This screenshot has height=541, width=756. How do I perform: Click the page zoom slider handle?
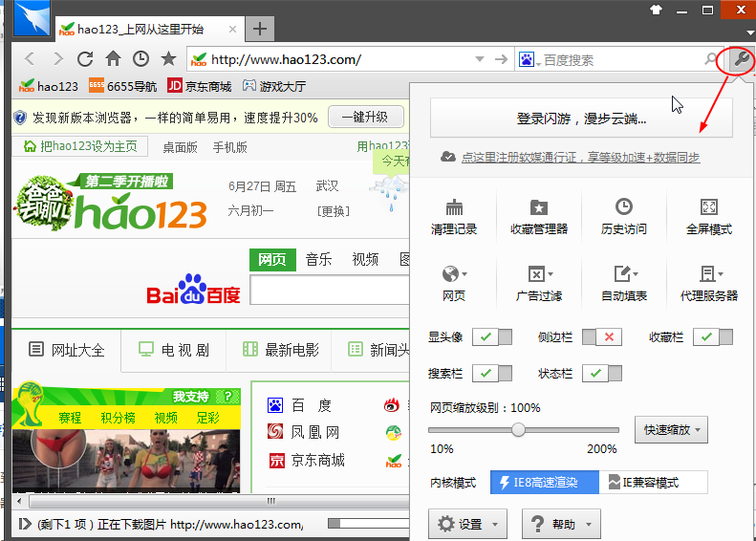coord(518,429)
